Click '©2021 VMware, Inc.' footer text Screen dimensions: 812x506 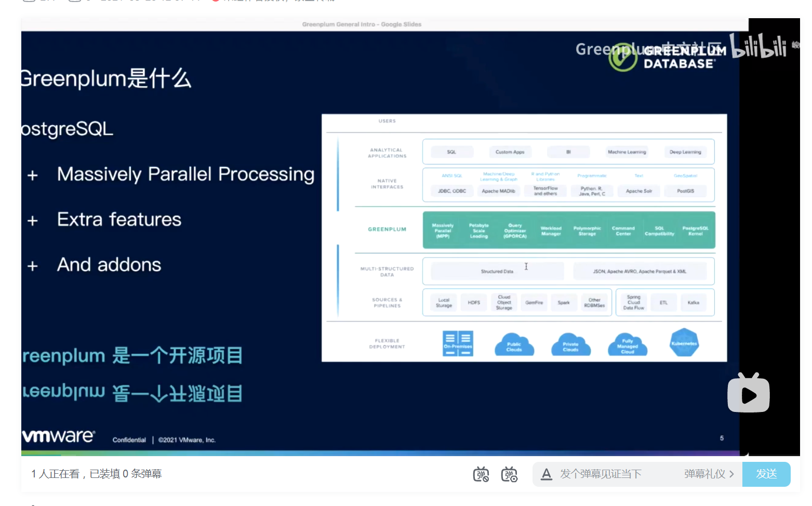[187, 440]
